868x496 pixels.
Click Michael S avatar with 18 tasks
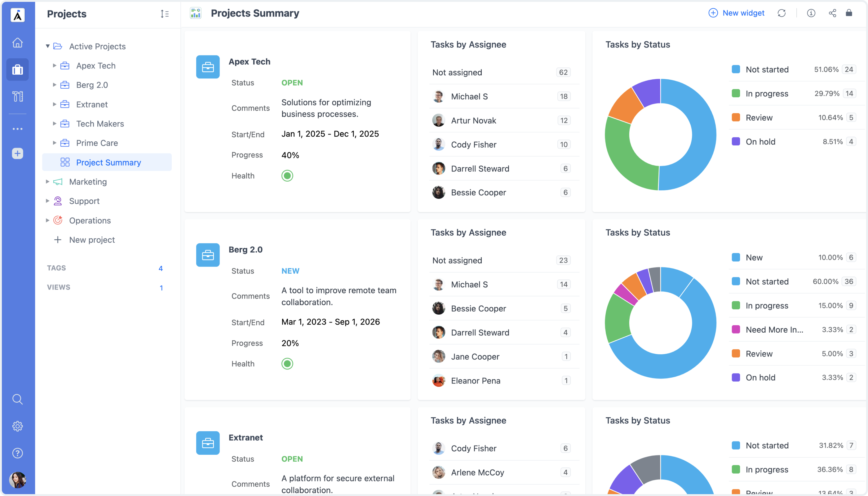[x=438, y=96]
